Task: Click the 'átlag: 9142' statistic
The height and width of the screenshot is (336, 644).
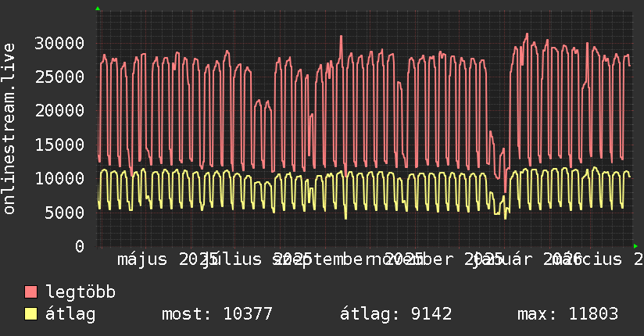Action: pos(395,314)
